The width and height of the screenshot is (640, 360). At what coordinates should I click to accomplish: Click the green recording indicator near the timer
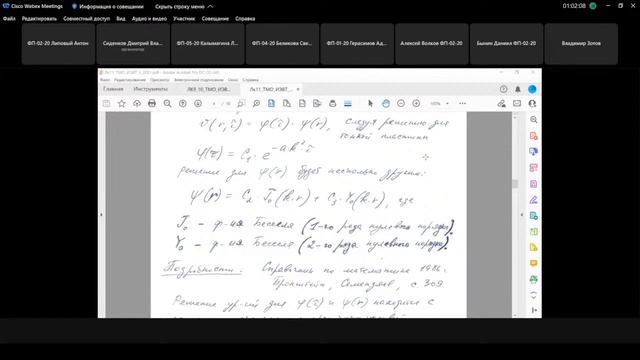593,6
